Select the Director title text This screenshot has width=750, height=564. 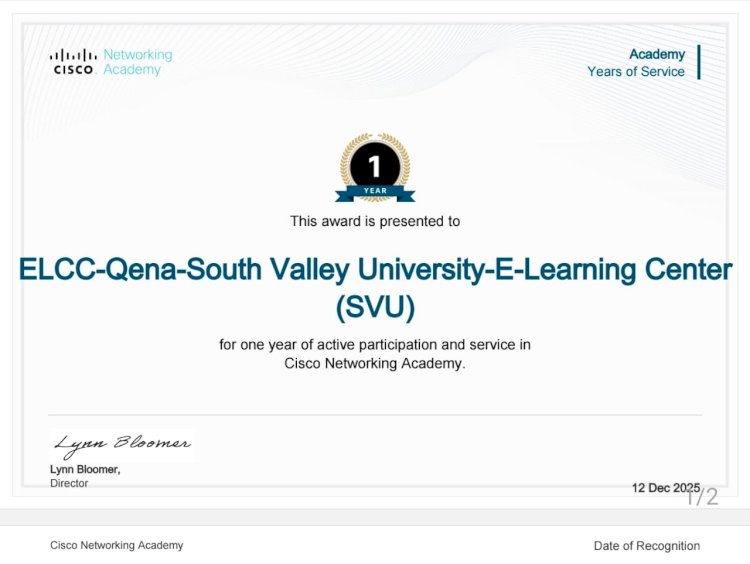click(69, 484)
